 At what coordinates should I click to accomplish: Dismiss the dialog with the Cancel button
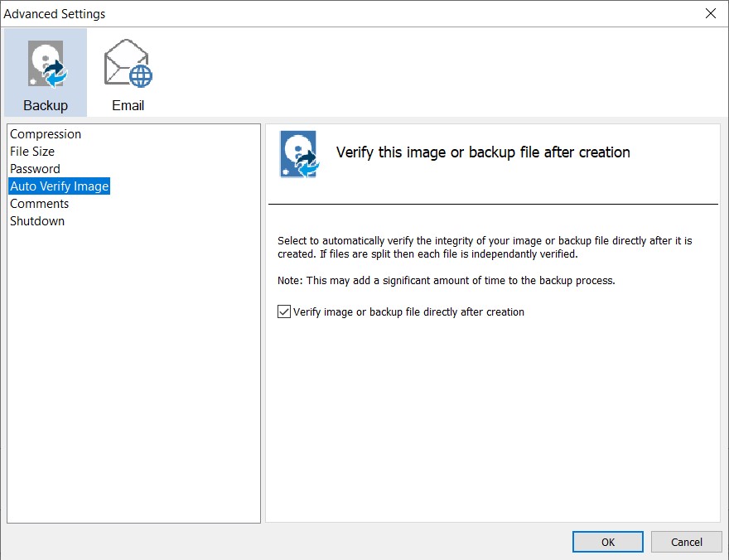coord(686,542)
